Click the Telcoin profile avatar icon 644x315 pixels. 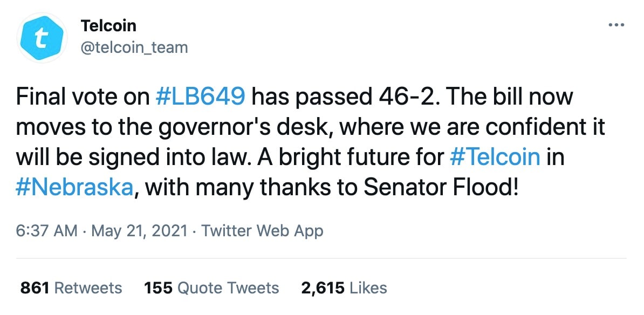click(42, 37)
